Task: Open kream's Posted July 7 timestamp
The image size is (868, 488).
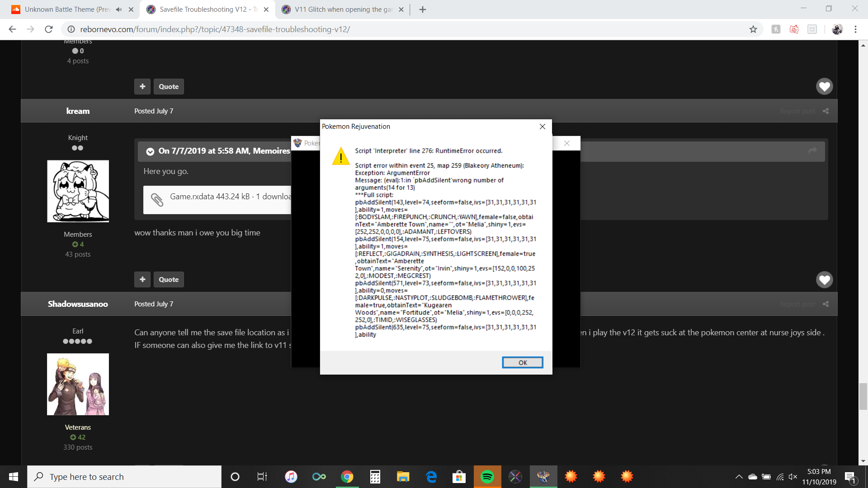Action: coord(154,111)
